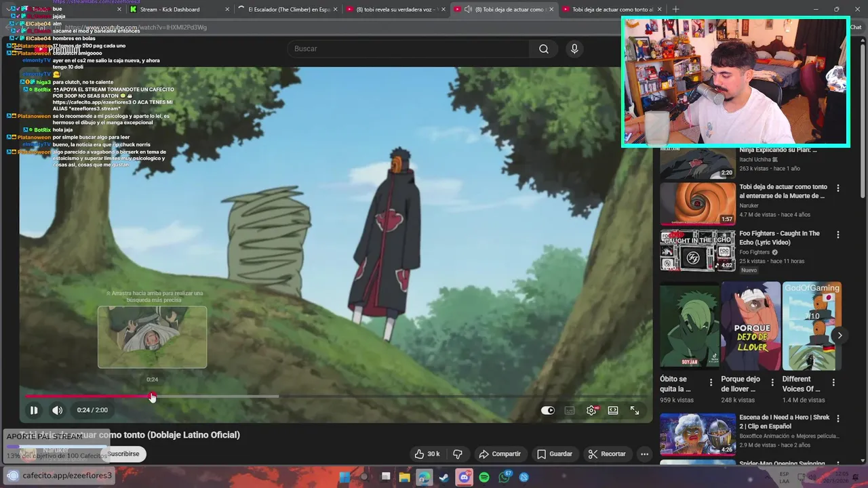The image size is (868, 488).
Task: Mute audio icon on the playing tab
Action: (468, 9)
